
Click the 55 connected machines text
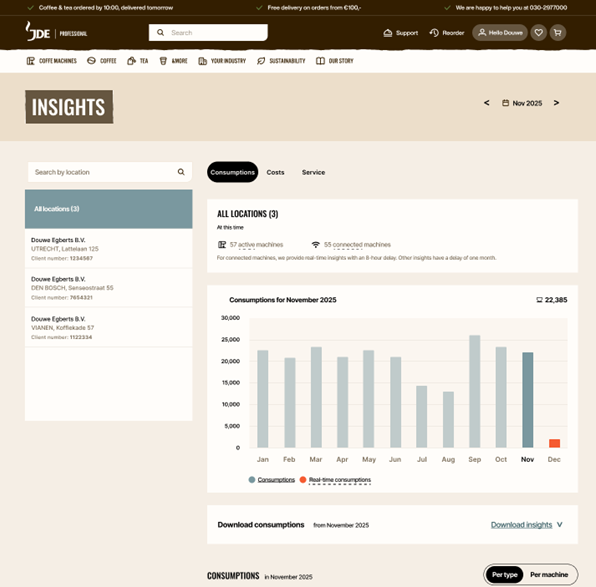pyautogui.click(x=357, y=245)
